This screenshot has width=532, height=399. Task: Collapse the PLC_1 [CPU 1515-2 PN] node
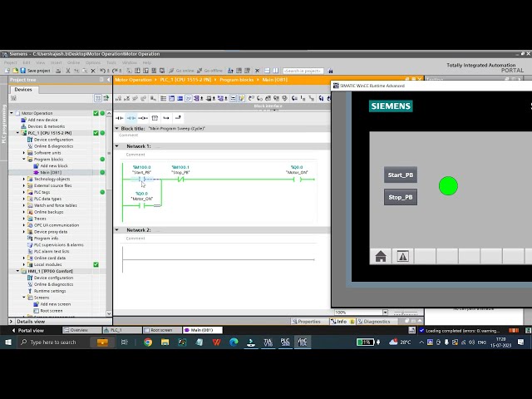(x=18, y=133)
